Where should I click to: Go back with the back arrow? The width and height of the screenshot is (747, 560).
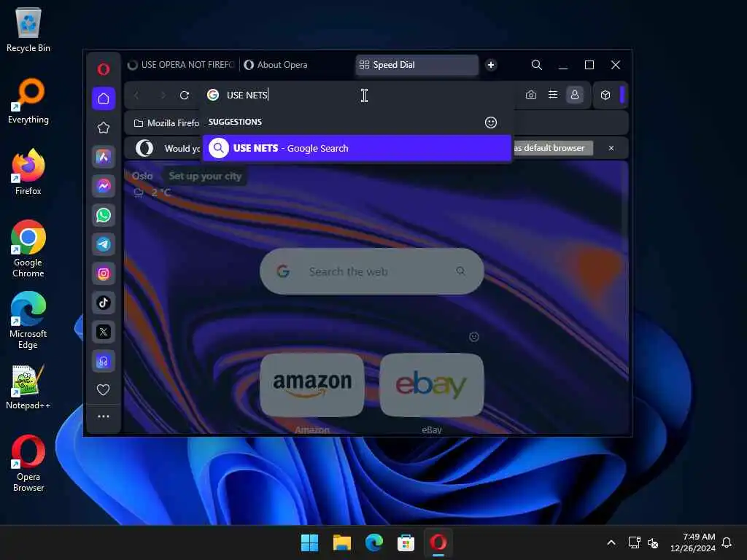point(136,96)
